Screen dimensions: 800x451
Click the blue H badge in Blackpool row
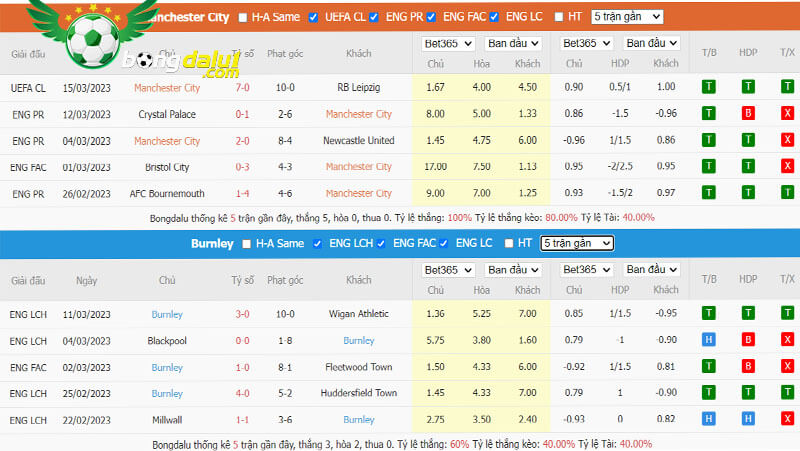coord(708,340)
